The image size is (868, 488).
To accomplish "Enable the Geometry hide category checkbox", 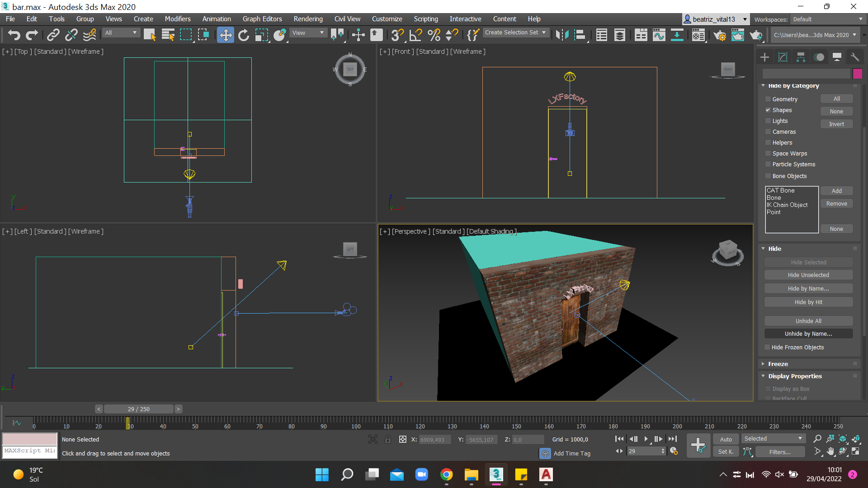I will point(768,99).
